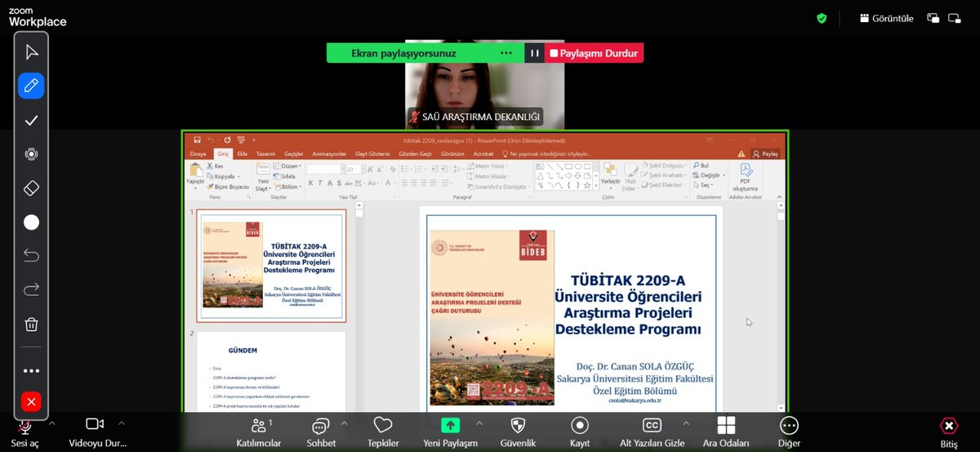Image resolution: width=980 pixels, height=452 pixels.
Task: Expand audio options arrow next to Sesi aç
Action: [x=52, y=423]
